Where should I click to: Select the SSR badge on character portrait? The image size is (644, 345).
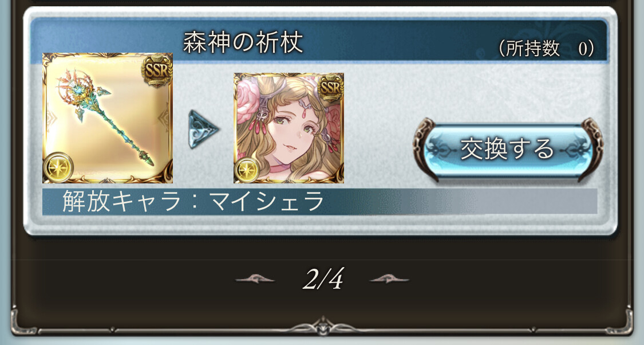[x=331, y=88]
